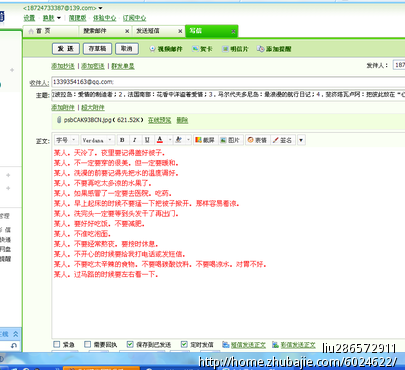This screenshot has width=405, height=370.
Task: Close the 发送短信 tab
Action: tap(180, 31)
